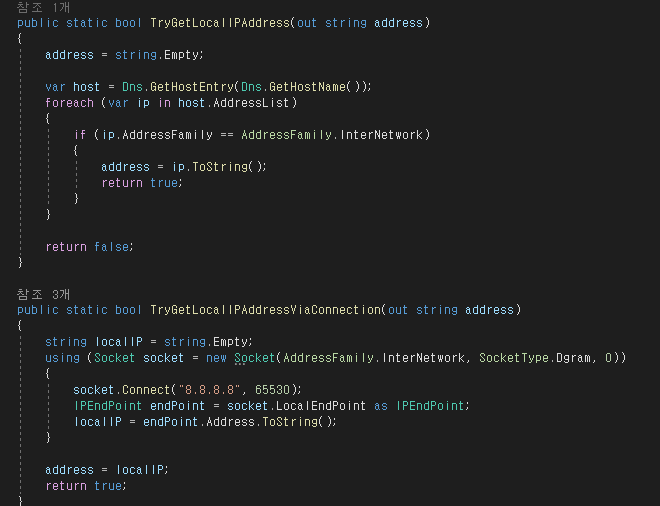Click the 'address = localIP;' assignment
The image size is (660, 506).
point(107,469)
